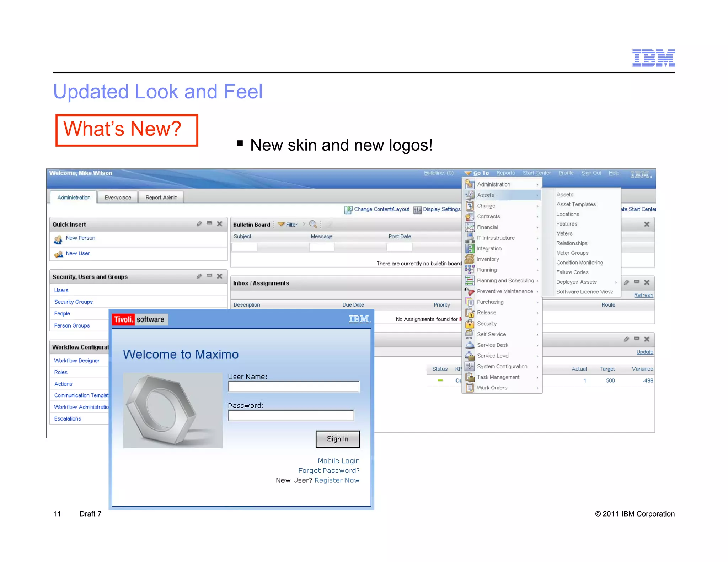Expand the Administration submenu arrow
728x562 pixels.
537,185
